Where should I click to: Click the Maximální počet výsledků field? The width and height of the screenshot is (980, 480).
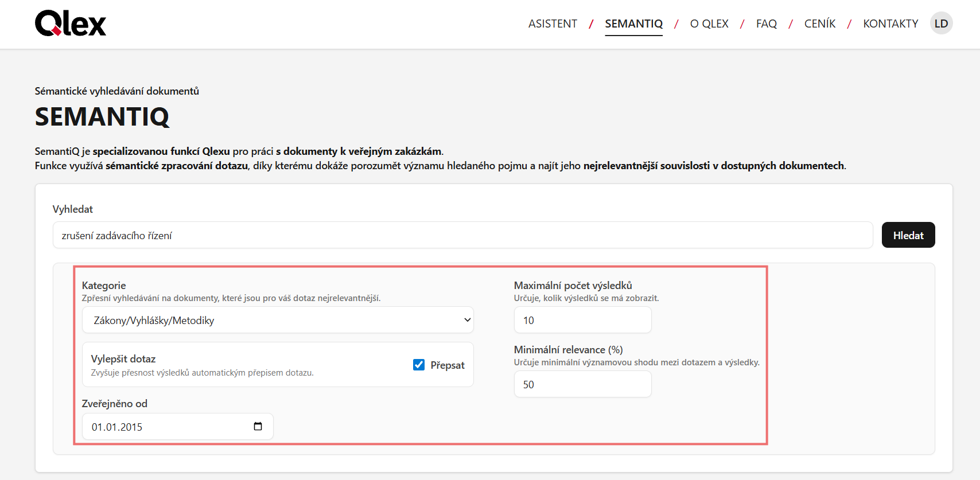[x=582, y=320]
